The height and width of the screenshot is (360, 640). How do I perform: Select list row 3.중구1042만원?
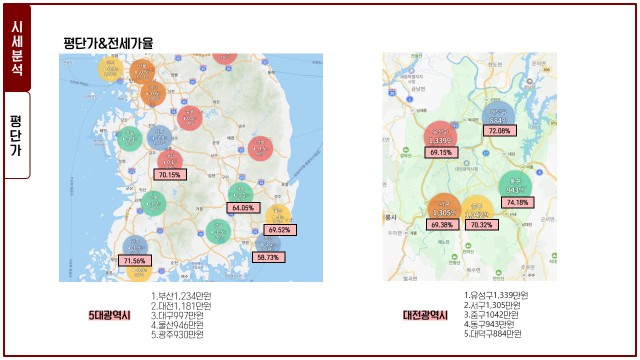[491, 315]
